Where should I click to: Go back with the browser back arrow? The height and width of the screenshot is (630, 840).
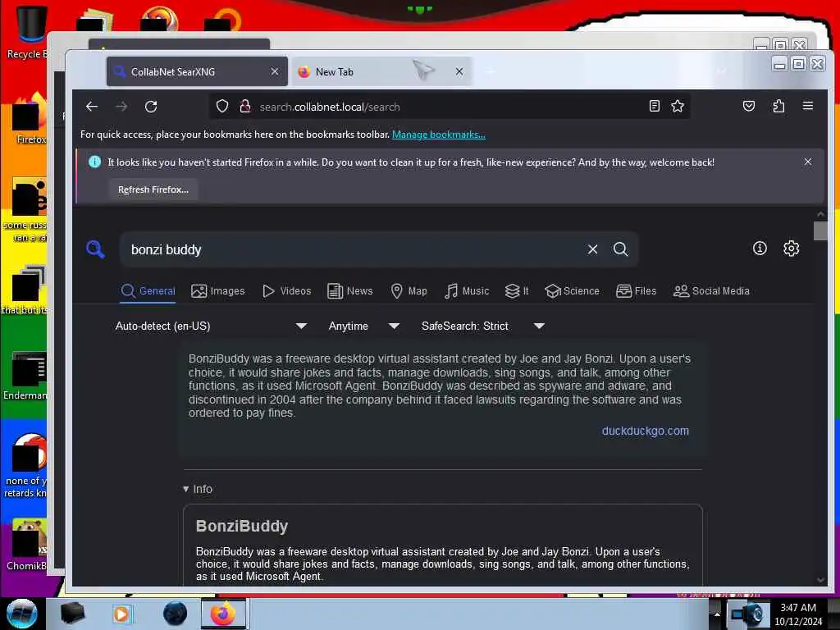point(92,107)
